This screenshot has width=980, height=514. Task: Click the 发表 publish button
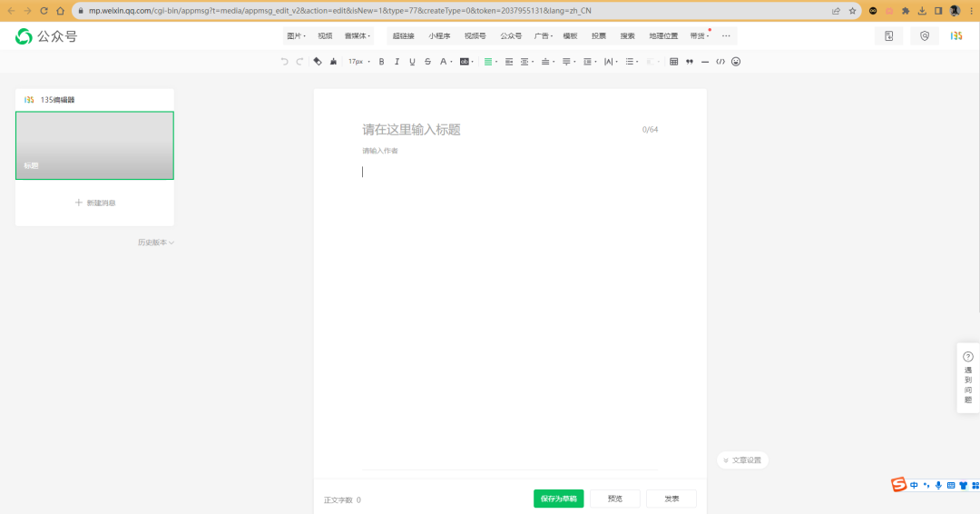click(x=671, y=499)
